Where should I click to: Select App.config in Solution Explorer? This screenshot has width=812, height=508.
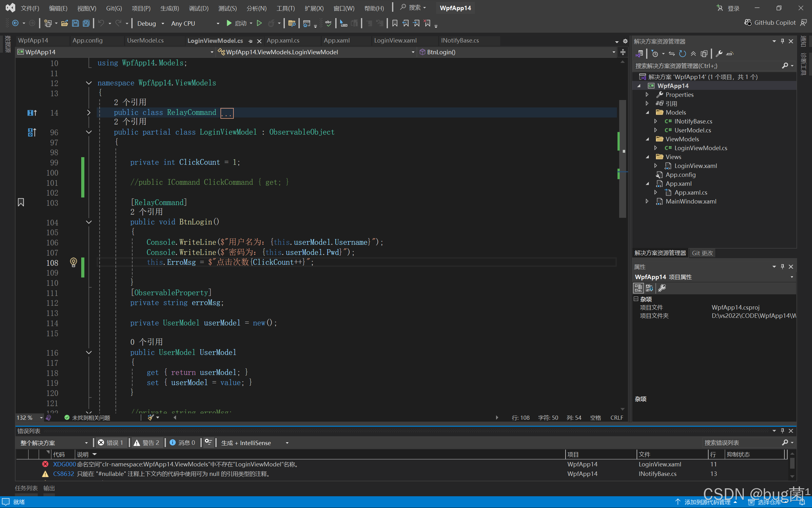coord(680,175)
